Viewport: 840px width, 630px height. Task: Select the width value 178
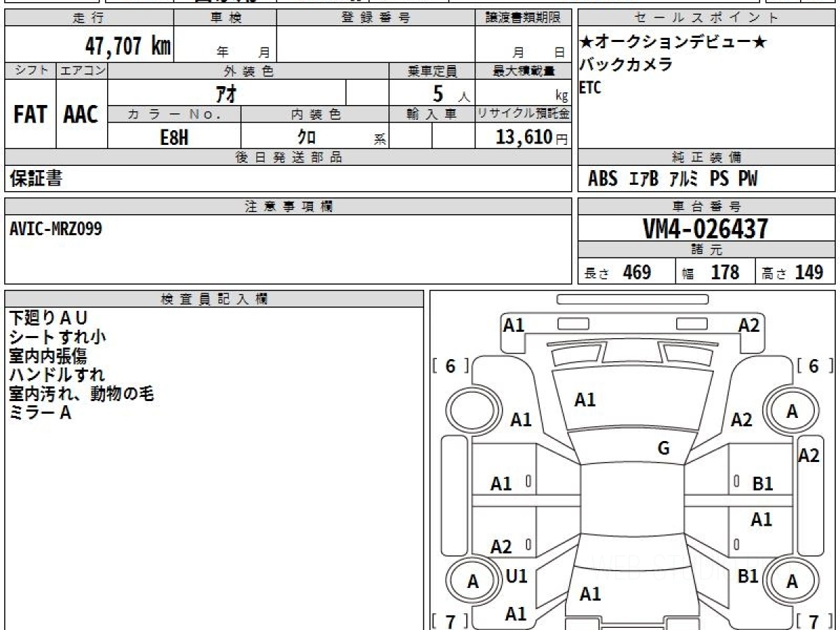click(725, 272)
